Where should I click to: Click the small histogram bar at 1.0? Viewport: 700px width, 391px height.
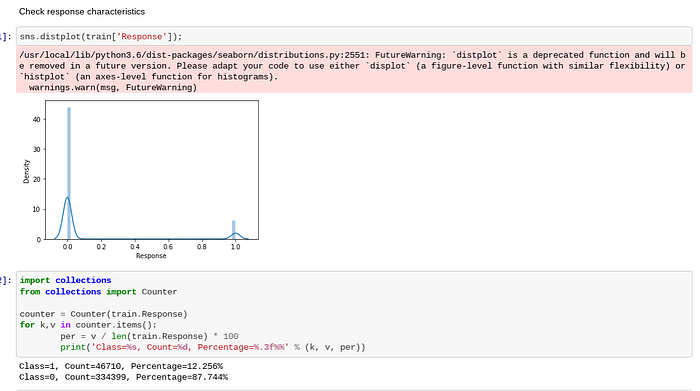(233, 230)
